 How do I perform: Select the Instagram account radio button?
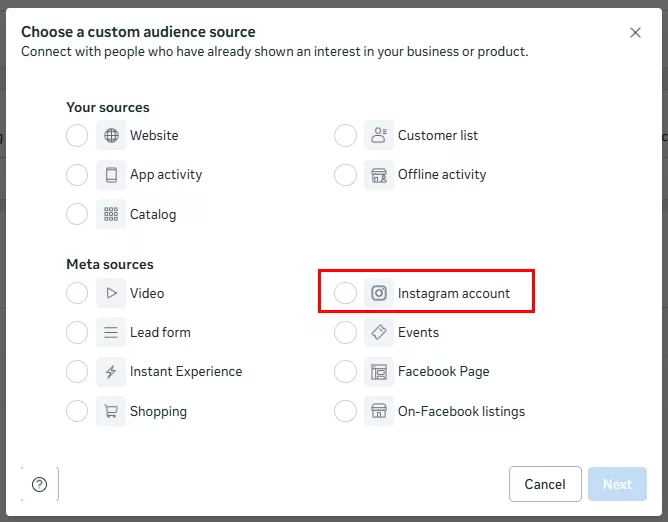click(345, 294)
